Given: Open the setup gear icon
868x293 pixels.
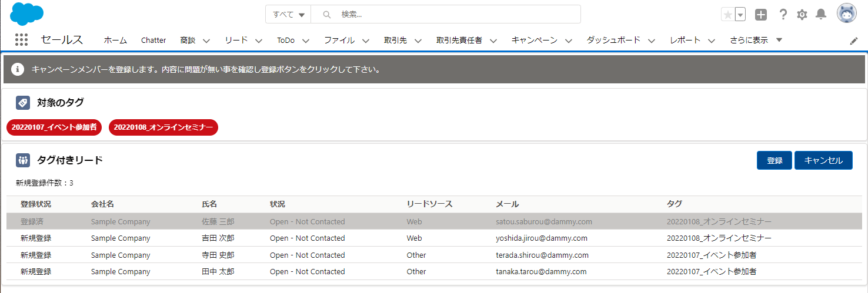Looking at the screenshot, I should [x=802, y=15].
